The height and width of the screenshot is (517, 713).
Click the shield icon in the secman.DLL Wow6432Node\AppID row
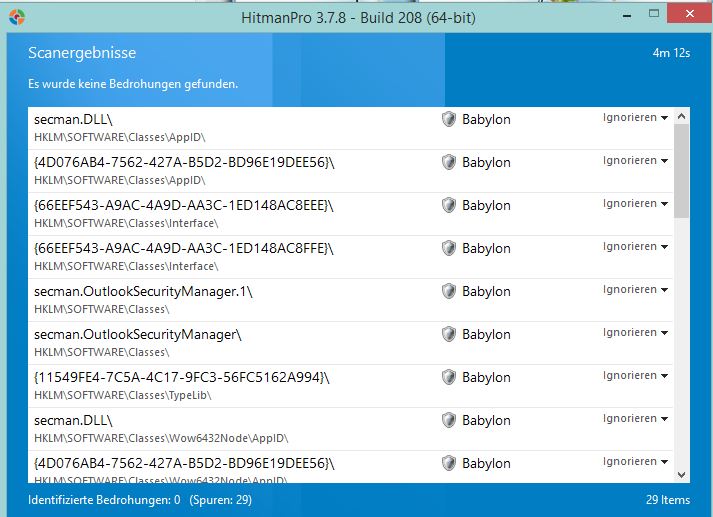tap(449, 420)
